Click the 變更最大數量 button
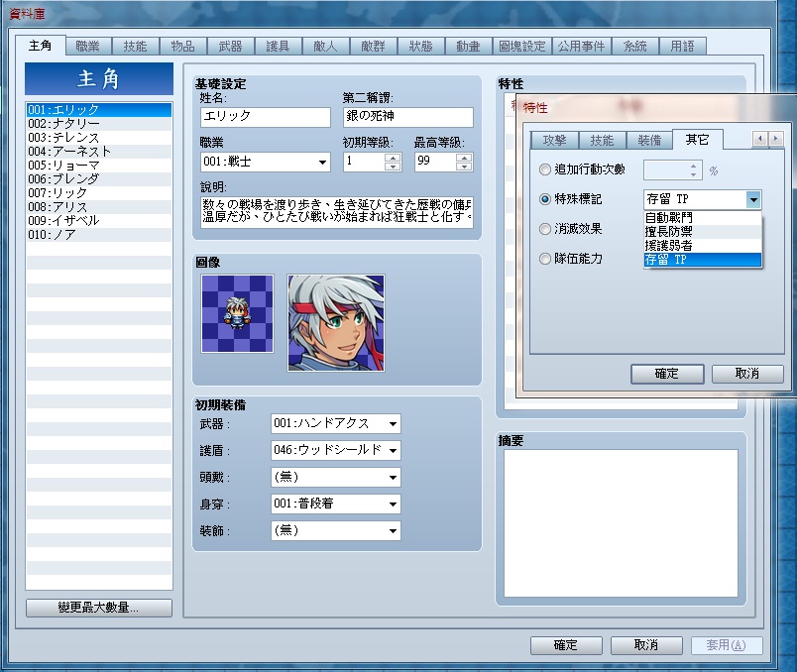This screenshot has width=797, height=672. pos(98,608)
